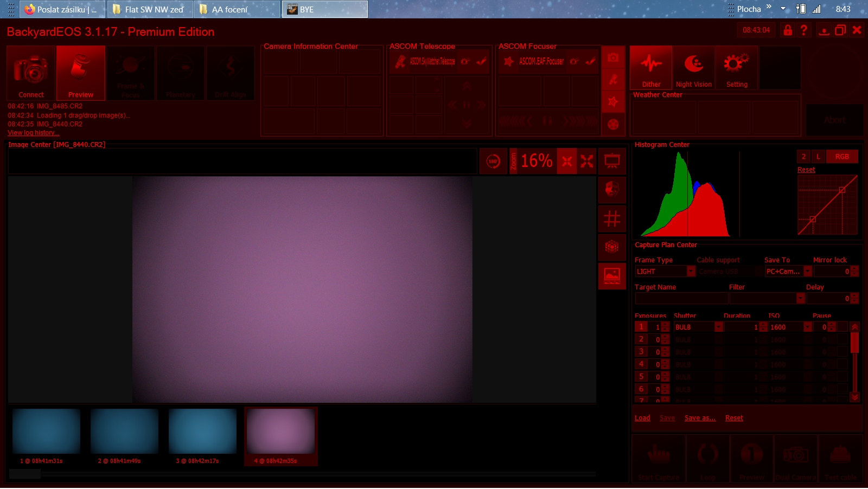
Task: Open the presentation screen view
Action: pyautogui.click(x=612, y=161)
